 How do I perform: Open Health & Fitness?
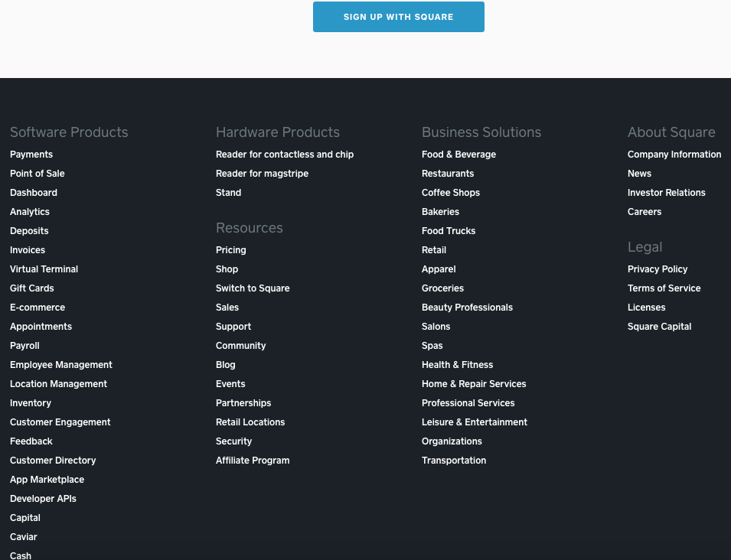pyautogui.click(x=457, y=364)
